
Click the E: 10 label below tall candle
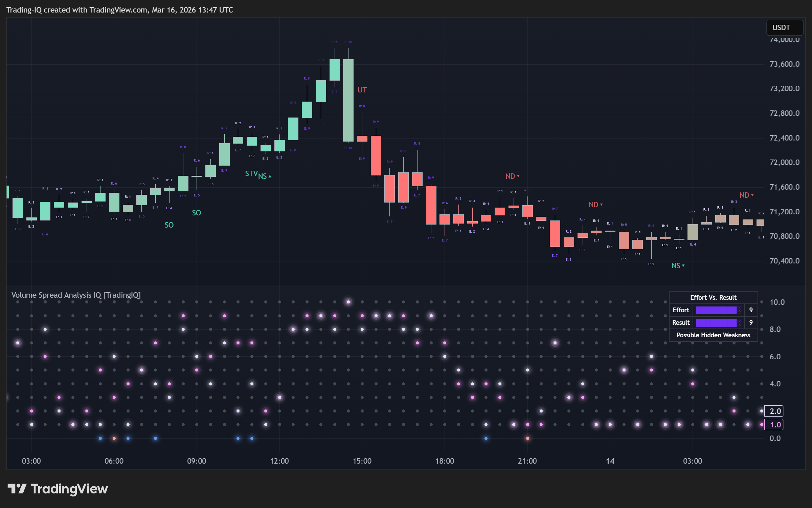click(348, 148)
